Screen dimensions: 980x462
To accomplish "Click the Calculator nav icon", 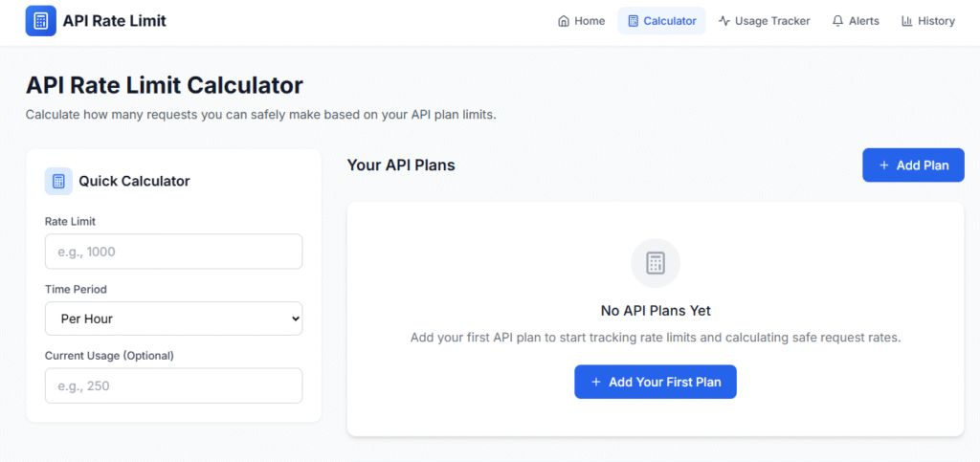I will [633, 21].
